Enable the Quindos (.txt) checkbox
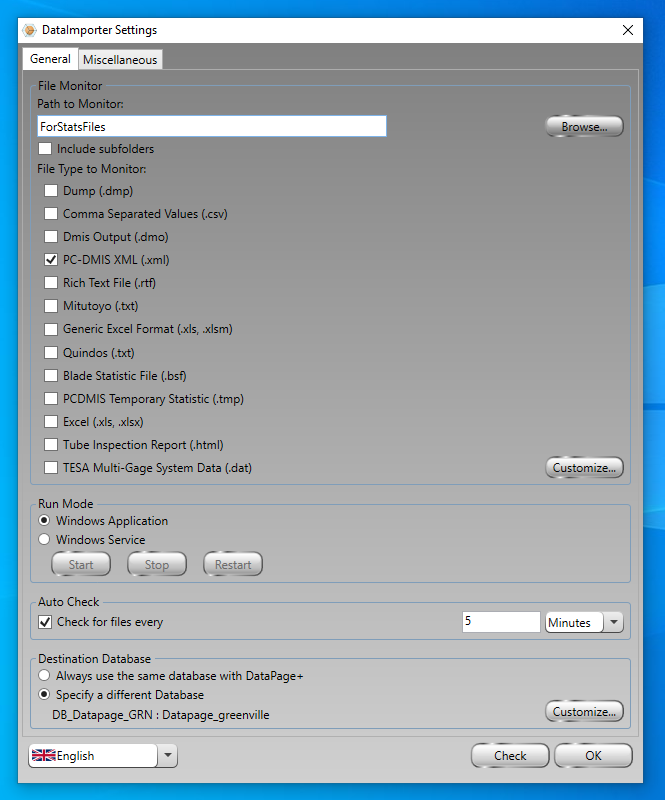665x800 pixels. (x=51, y=353)
